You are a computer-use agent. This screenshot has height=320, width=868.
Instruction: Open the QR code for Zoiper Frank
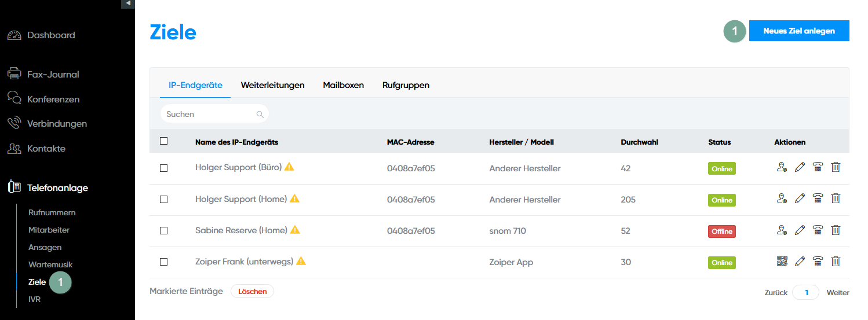[x=782, y=261]
